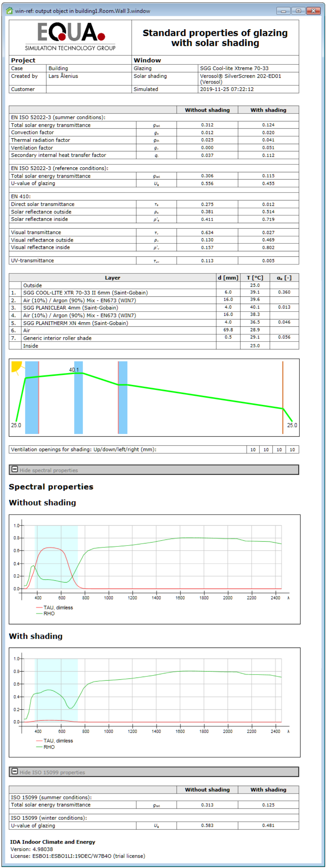
Task: Collapse the ISO 15099 properties section
Action: point(15,771)
